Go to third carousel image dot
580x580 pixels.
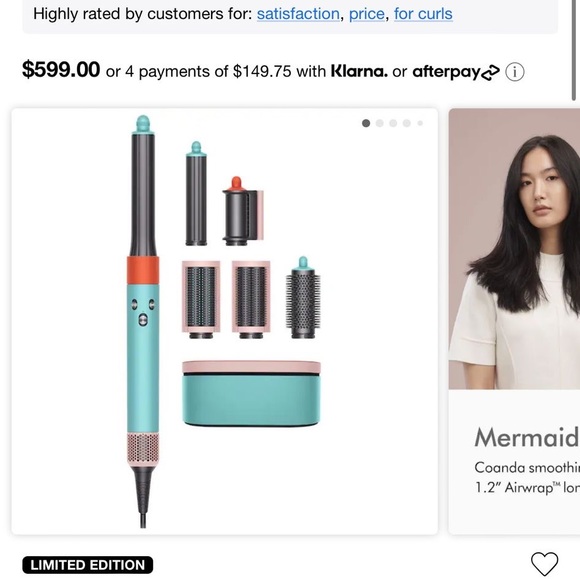[x=393, y=123]
